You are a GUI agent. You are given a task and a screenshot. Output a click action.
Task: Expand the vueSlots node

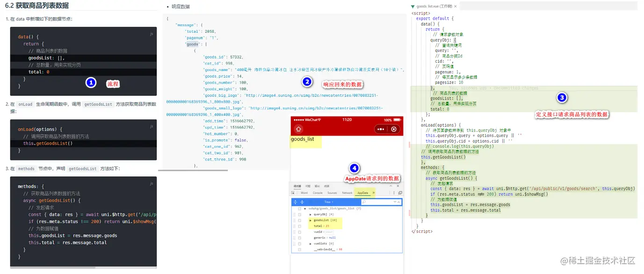click(311, 244)
